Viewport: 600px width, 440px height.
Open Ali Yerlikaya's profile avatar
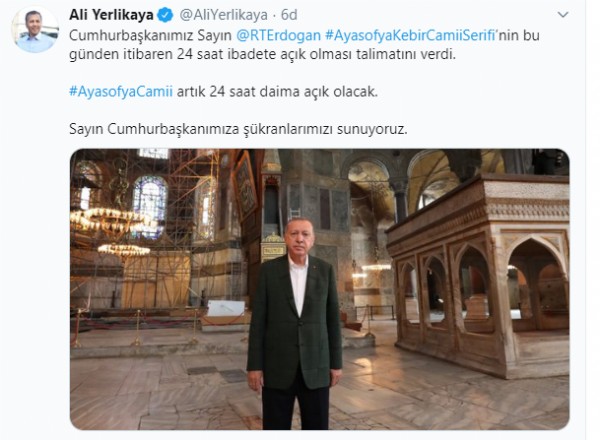click(x=35, y=29)
